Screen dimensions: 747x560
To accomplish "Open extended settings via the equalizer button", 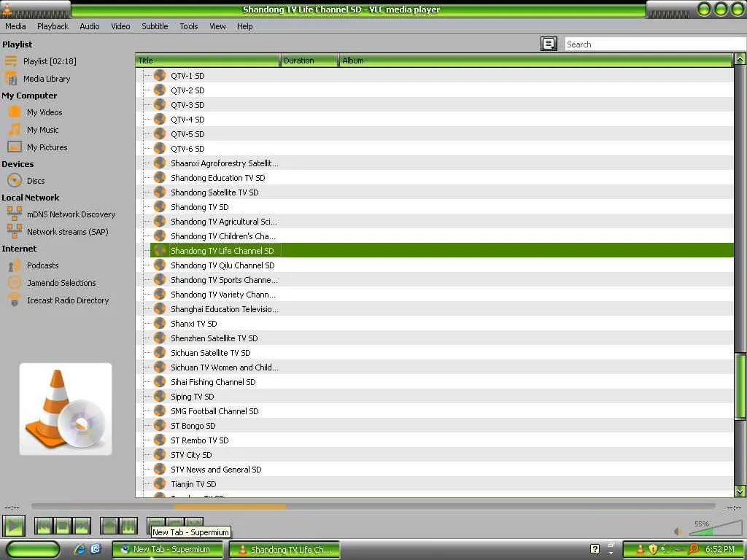I will (128, 526).
